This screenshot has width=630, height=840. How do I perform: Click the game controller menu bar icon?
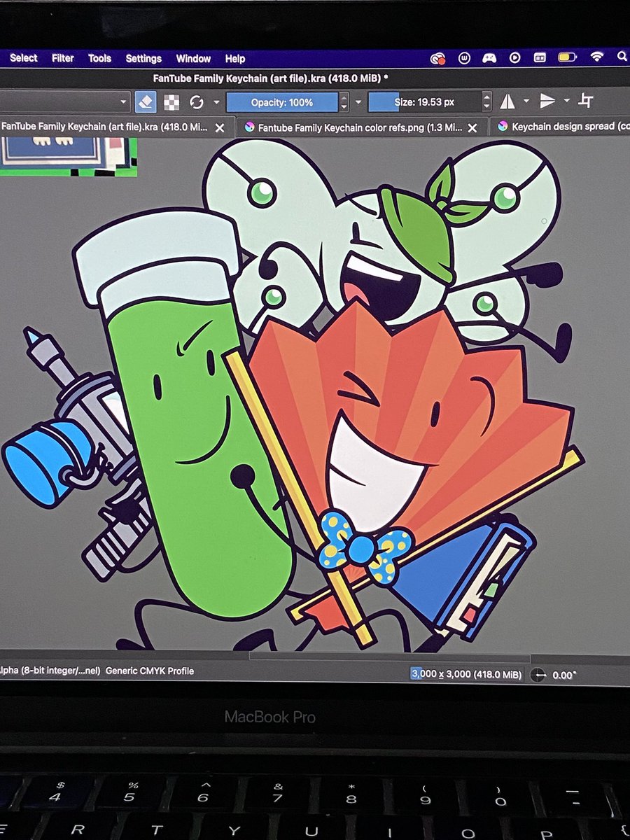click(490, 59)
